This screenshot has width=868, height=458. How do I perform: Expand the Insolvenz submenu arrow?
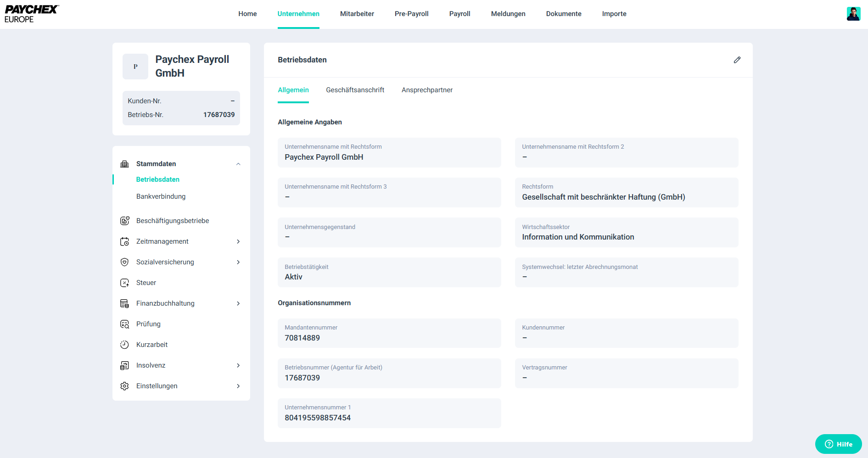coord(238,365)
